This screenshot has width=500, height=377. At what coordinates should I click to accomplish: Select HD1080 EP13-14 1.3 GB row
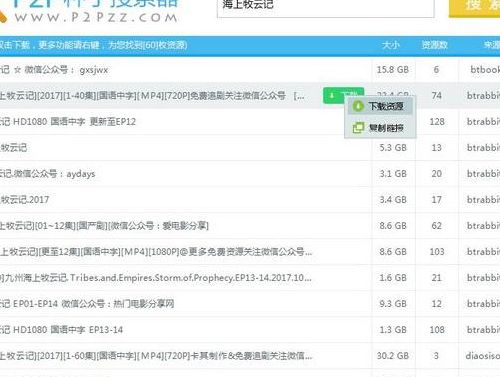(x=250, y=330)
